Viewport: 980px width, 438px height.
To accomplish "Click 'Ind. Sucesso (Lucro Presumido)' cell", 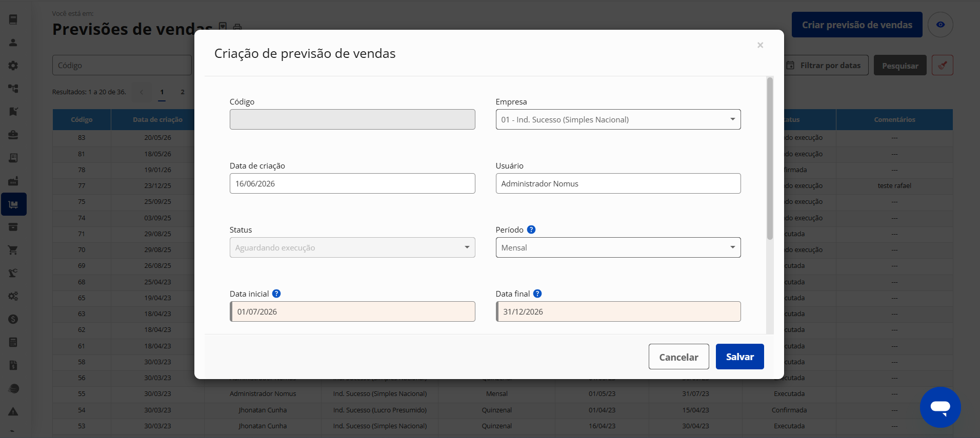I will click(379, 410).
